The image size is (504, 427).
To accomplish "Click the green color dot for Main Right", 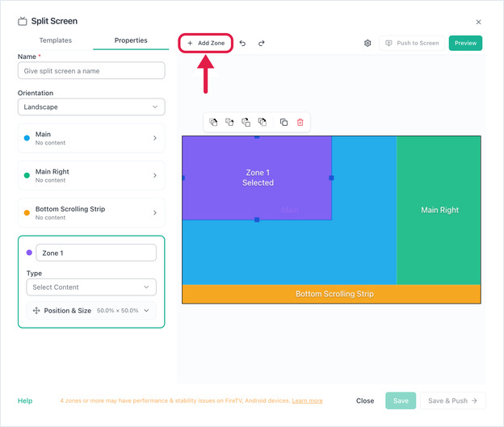I will click(x=27, y=175).
